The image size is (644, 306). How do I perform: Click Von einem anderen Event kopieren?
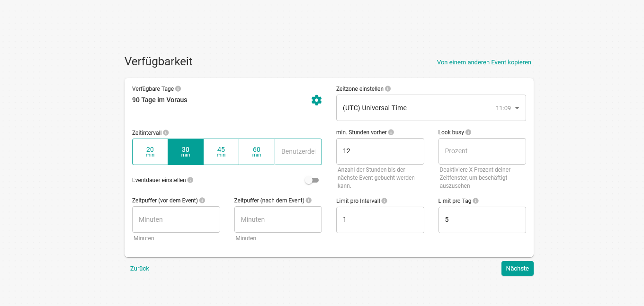[x=484, y=62]
